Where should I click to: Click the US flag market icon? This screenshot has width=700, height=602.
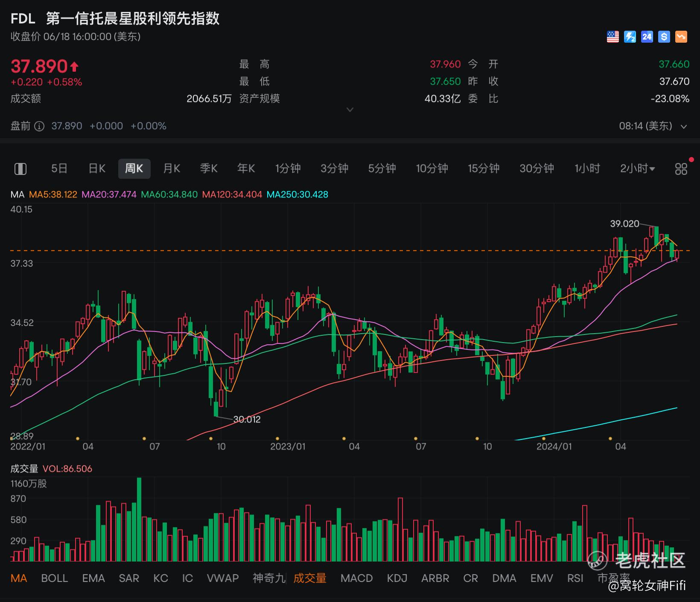point(612,37)
